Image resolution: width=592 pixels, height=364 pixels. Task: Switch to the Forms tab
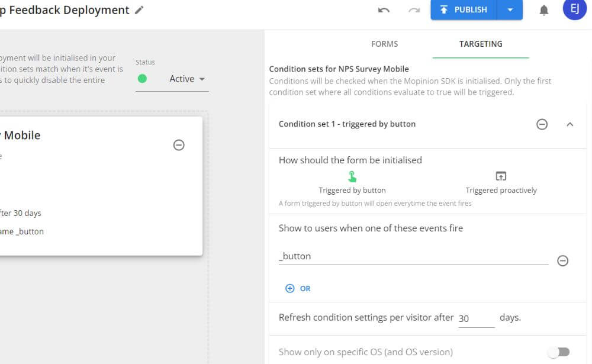click(x=384, y=44)
